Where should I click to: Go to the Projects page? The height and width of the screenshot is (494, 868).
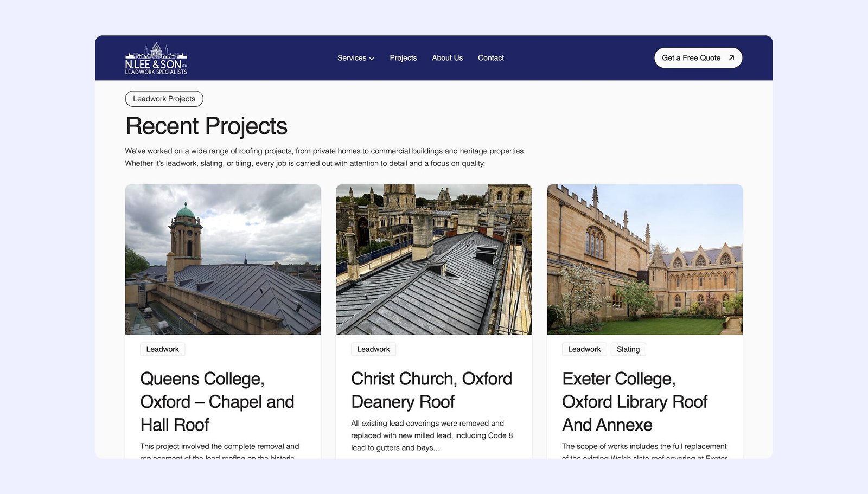[403, 58]
